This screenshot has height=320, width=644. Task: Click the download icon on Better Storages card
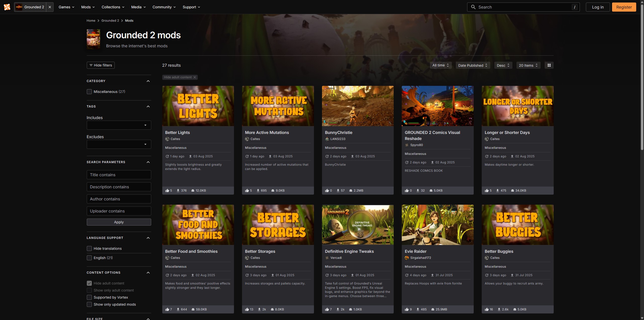point(259,309)
